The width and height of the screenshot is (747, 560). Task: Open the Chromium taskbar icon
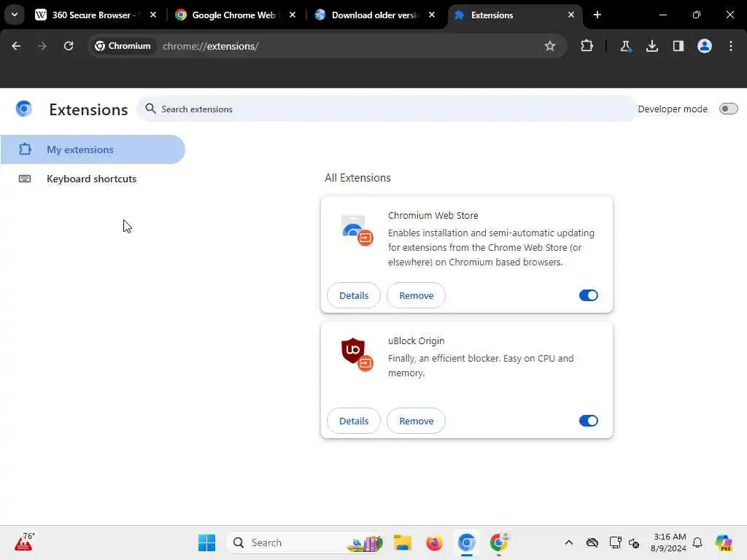point(466,542)
